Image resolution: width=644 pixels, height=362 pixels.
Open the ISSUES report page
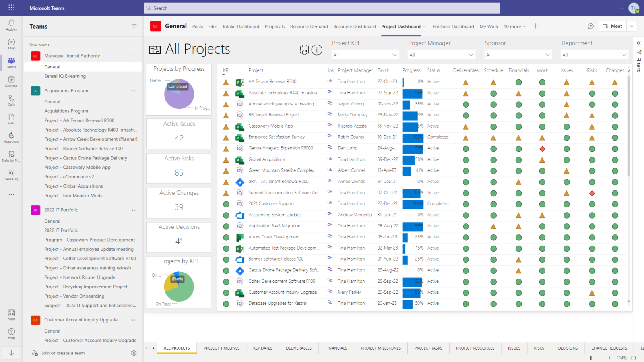514,348
